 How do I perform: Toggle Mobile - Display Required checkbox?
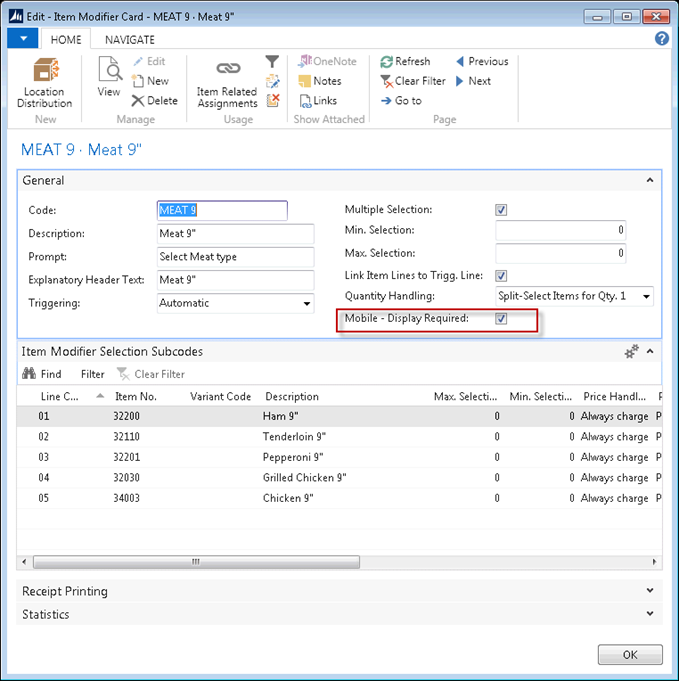pos(501,319)
